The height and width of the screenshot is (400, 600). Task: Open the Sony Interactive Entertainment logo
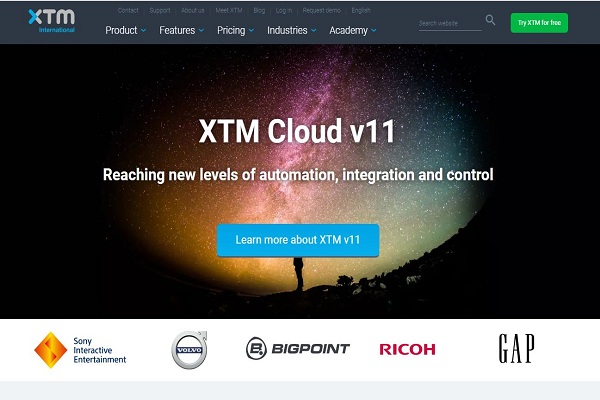80,350
